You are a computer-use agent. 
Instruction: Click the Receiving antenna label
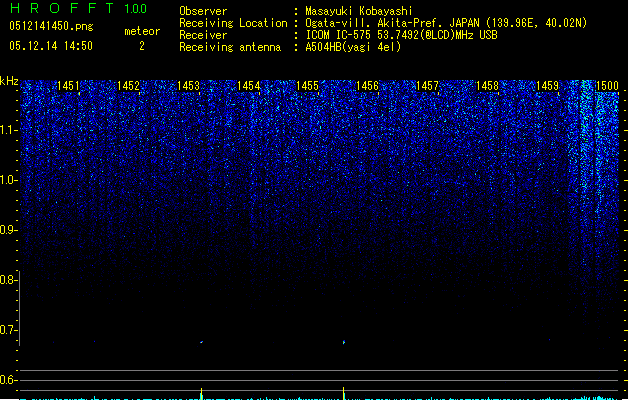pyautogui.click(x=230, y=47)
